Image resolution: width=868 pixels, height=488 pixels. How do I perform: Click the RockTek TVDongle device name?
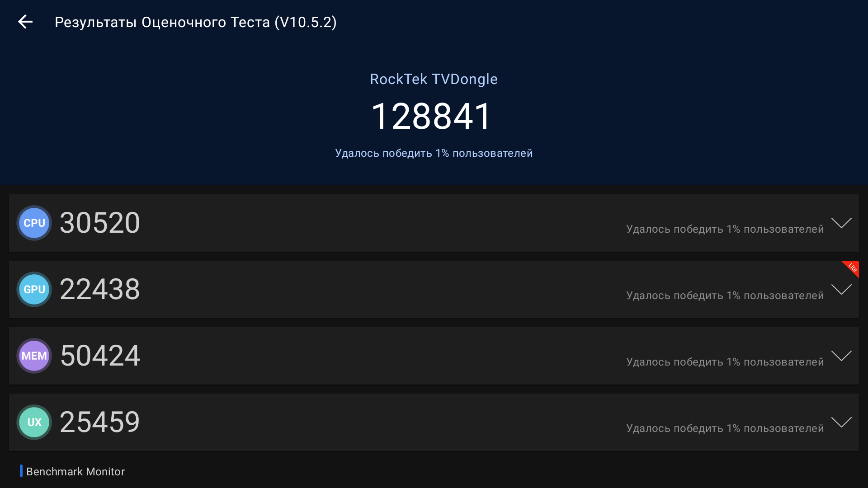point(434,79)
